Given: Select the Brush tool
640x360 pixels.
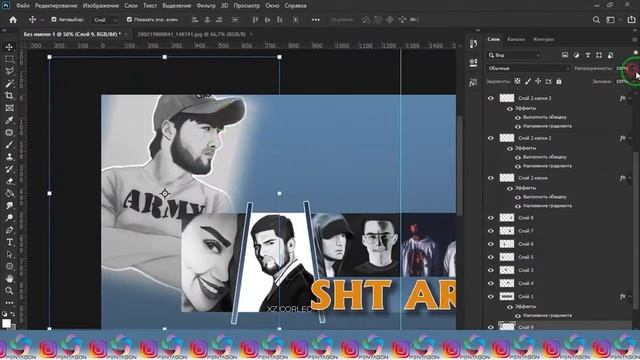Looking at the screenshot, I should pos(9,145).
